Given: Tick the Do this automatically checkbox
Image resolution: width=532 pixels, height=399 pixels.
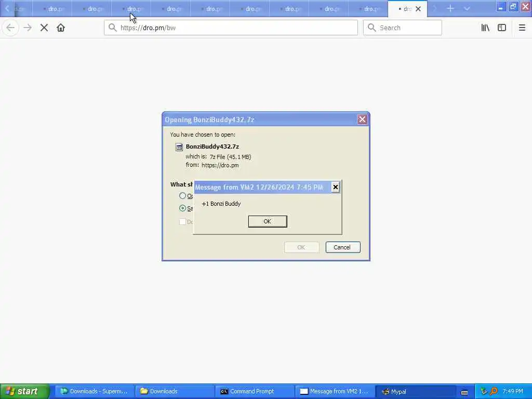Looking at the screenshot, I should pyautogui.click(x=182, y=221).
